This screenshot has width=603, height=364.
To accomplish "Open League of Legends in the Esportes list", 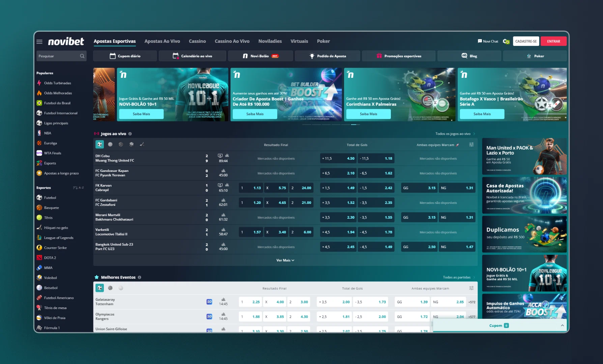I will 55,238.
